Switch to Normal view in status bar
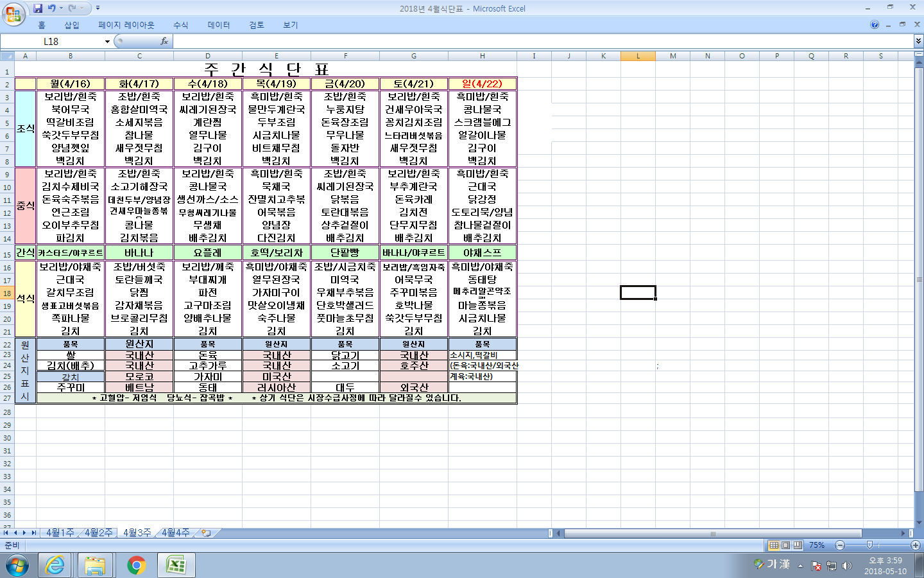This screenshot has width=924, height=578. pos(774,545)
